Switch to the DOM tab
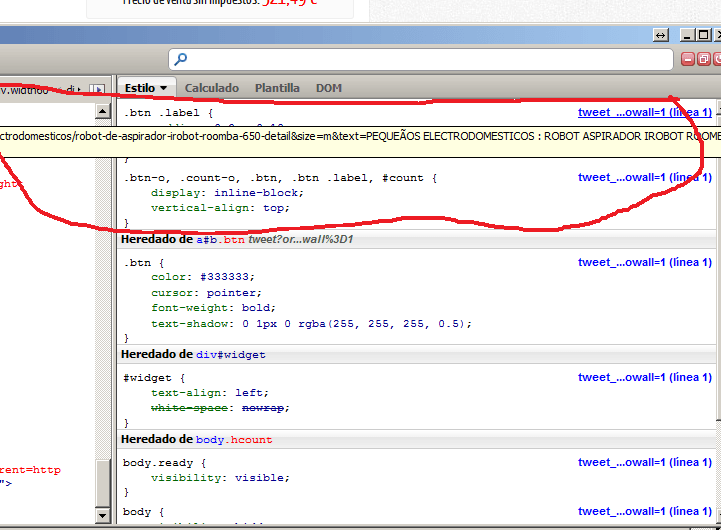721x530 pixels. (329, 88)
